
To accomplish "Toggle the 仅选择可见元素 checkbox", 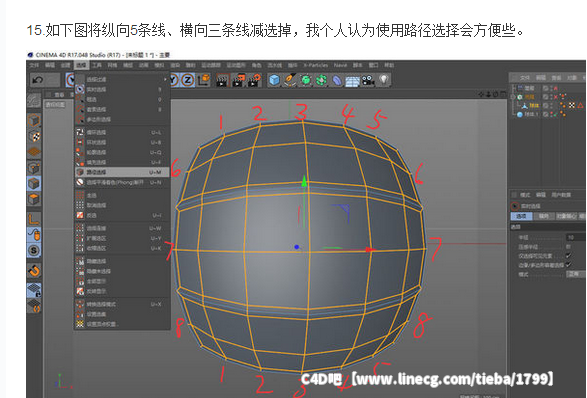I will tap(569, 256).
